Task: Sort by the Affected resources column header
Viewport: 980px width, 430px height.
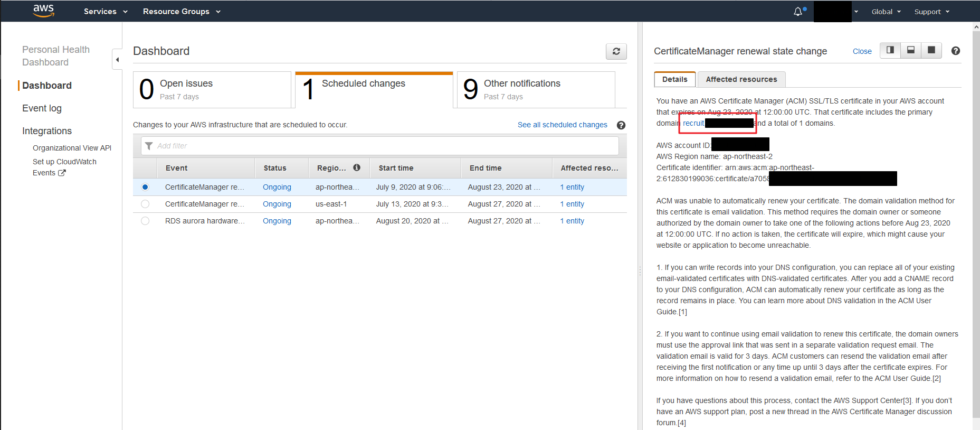Action: click(x=589, y=168)
